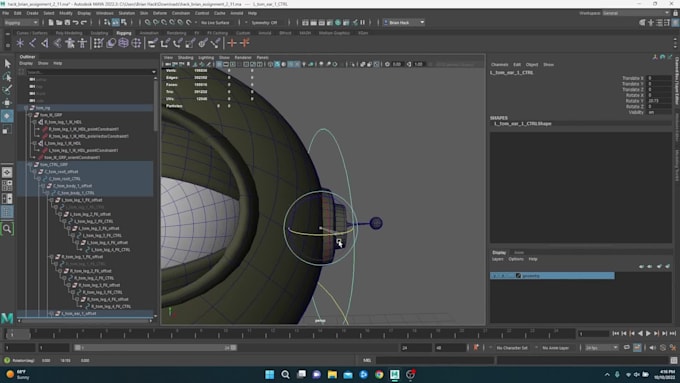Toggle the Visibility channel value field

pyautogui.click(x=659, y=112)
